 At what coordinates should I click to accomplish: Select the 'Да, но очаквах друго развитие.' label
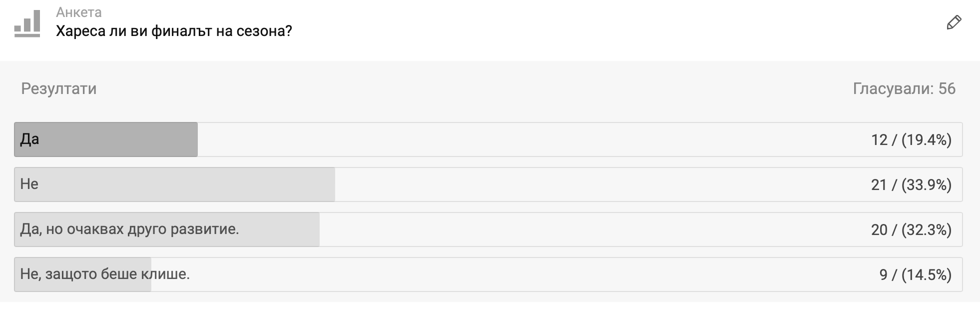click(130, 229)
